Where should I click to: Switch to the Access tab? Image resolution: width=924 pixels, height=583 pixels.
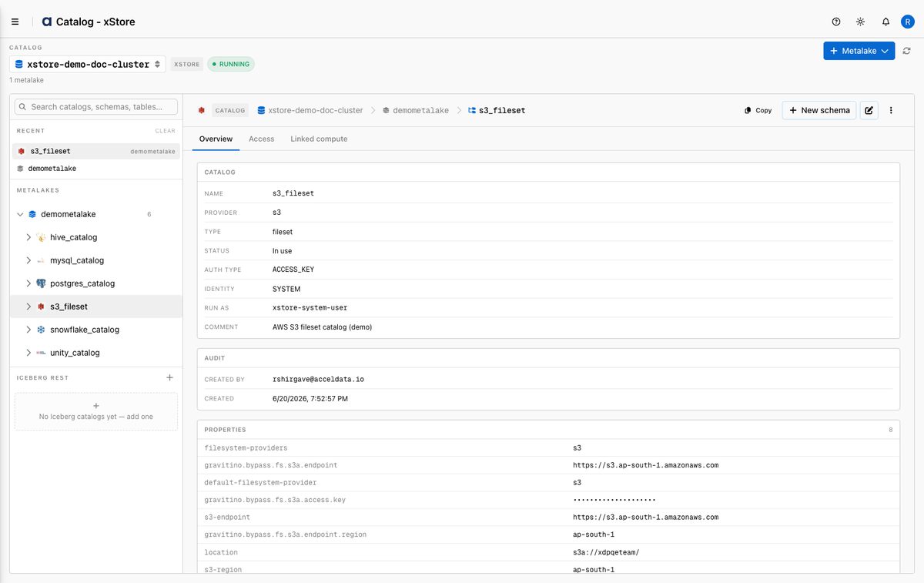click(x=262, y=139)
